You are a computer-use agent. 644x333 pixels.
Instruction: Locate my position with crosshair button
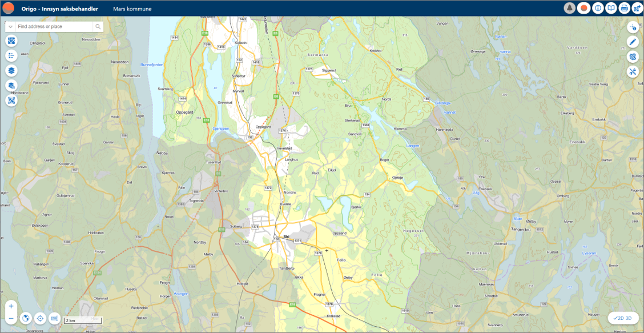tap(40, 318)
